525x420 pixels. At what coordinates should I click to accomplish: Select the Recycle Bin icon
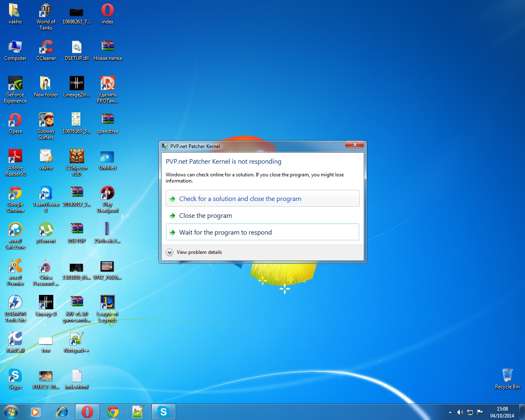(507, 376)
